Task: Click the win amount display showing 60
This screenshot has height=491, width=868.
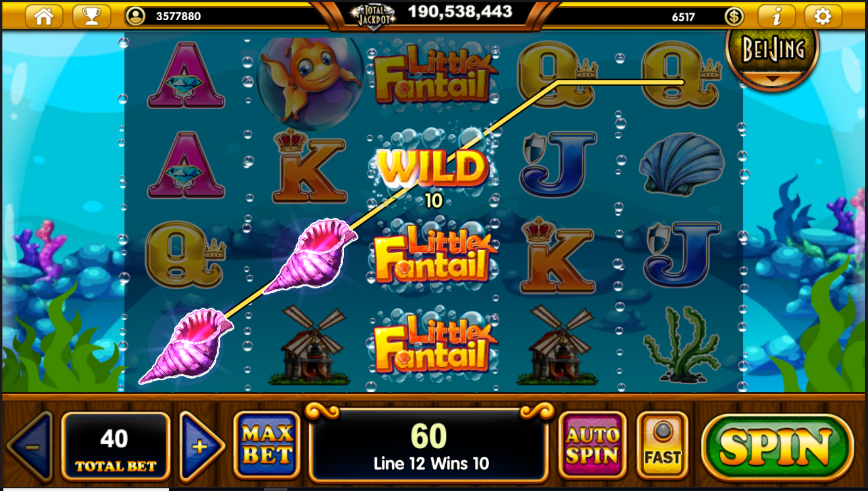Action: click(429, 446)
